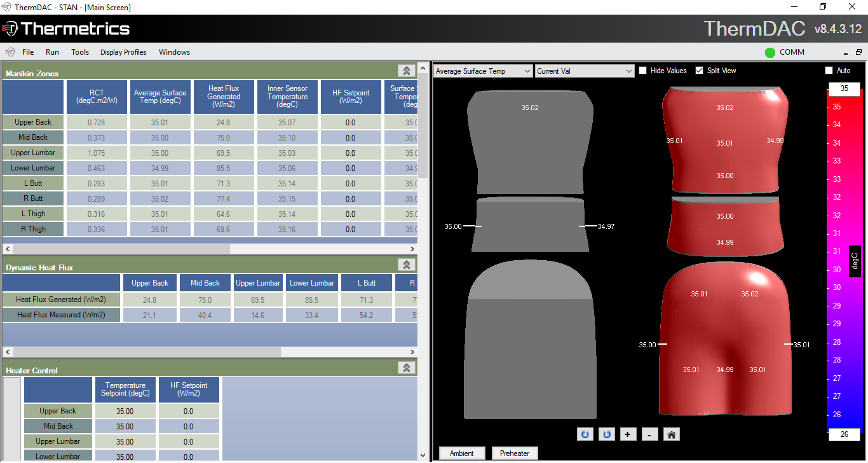Click the Lower Lumbar row in Manikin Zones
868x463 pixels.
tap(33, 168)
